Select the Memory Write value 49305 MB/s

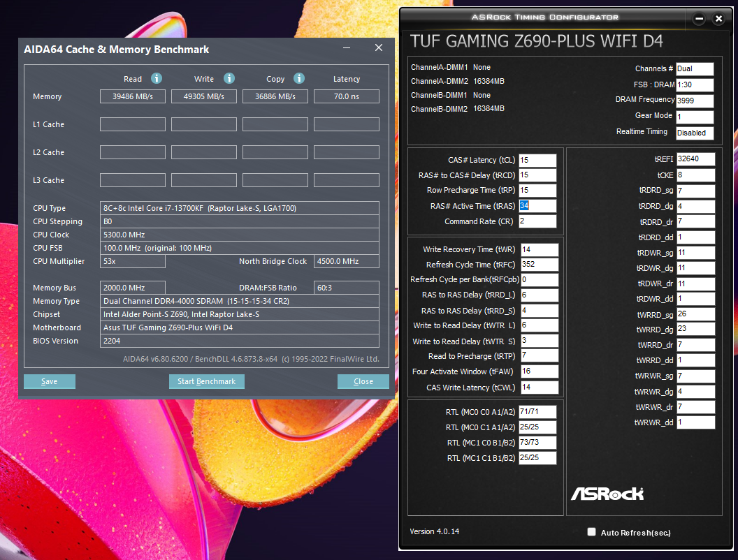point(204,96)
